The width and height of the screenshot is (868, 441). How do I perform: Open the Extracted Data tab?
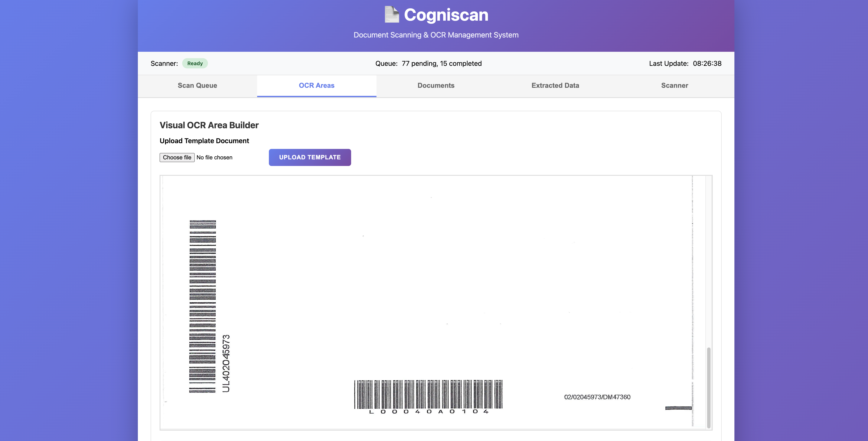click(x=555, y=86)
